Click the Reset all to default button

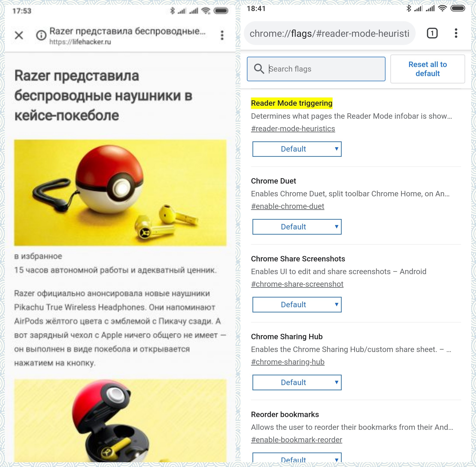point(427,69)
